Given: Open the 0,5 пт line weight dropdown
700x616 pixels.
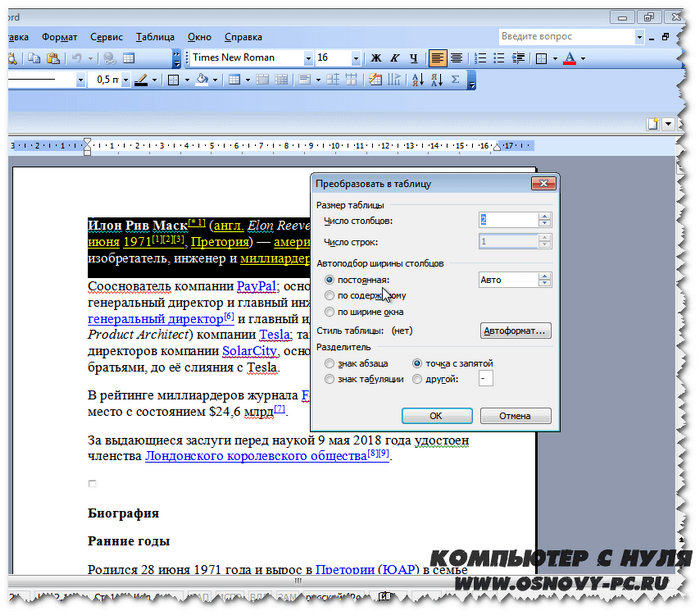Looking at the screenshot, I should tap(125, 80).
